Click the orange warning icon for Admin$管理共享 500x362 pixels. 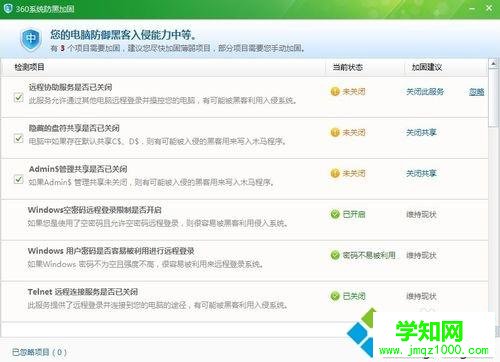tap(335, 173)
